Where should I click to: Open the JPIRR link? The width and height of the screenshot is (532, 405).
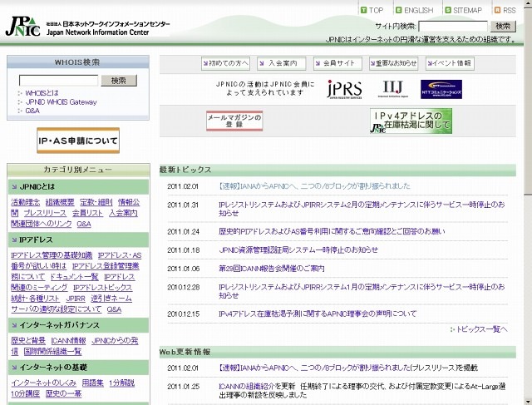tap(76, 299)
